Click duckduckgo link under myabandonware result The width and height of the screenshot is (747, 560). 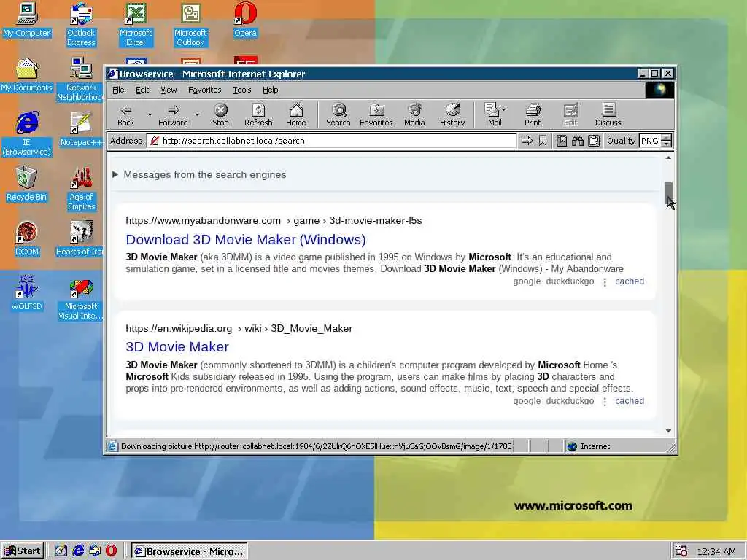coord(570,281)
